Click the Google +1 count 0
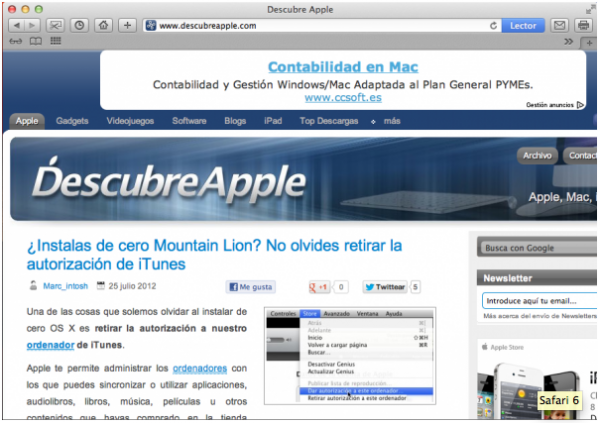 coord(341,287)
